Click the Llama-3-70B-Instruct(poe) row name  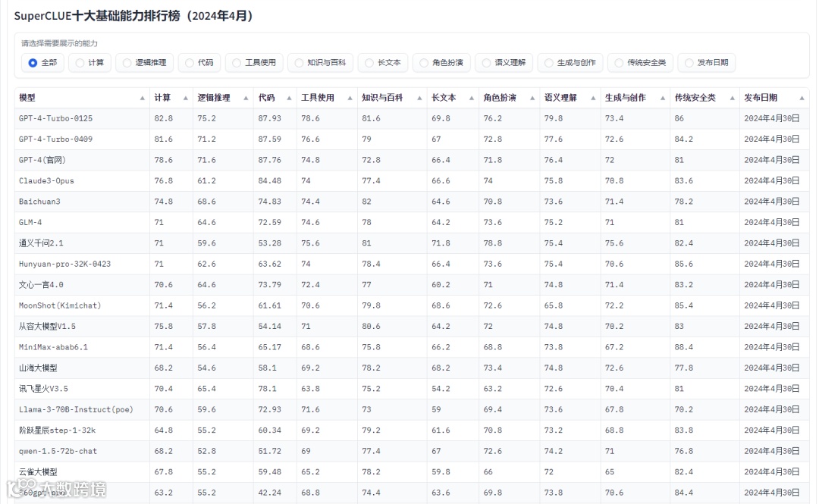tap(77, 410)
